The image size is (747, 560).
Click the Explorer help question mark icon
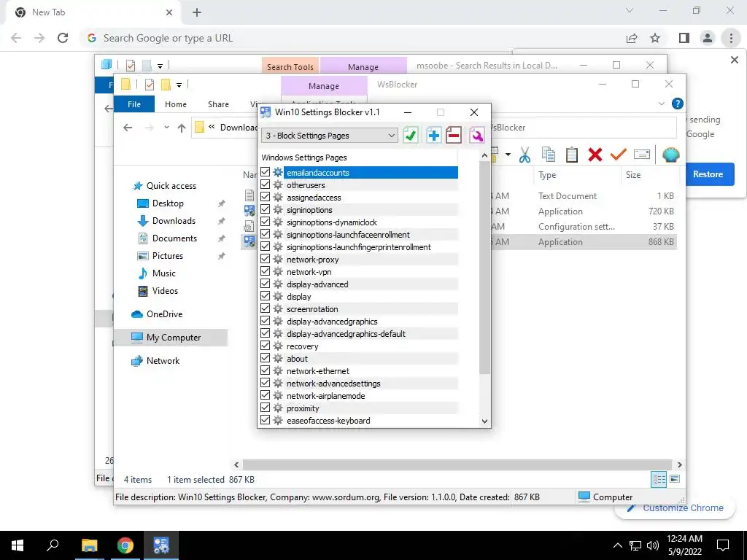[x=678, y=104]
